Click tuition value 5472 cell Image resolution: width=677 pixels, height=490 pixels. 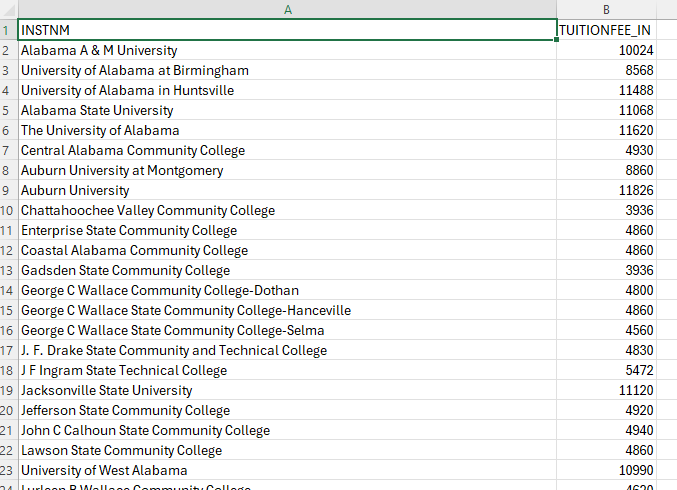[606, 370]
